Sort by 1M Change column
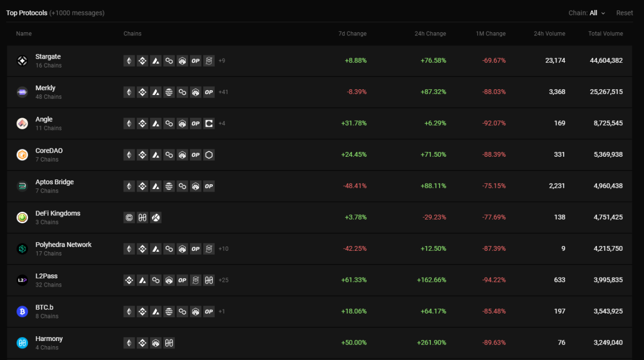Viewport: 644px width, 360px height. pos(490,34)
